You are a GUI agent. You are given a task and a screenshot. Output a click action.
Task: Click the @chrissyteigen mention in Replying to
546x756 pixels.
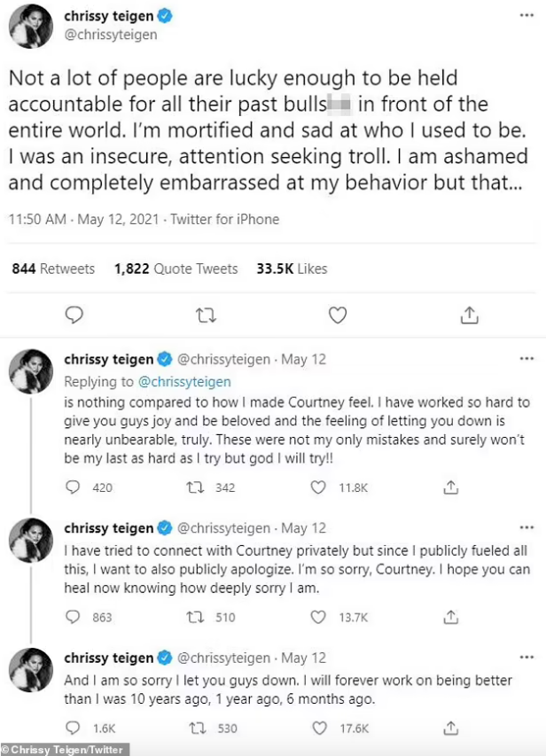click(184, 382)
